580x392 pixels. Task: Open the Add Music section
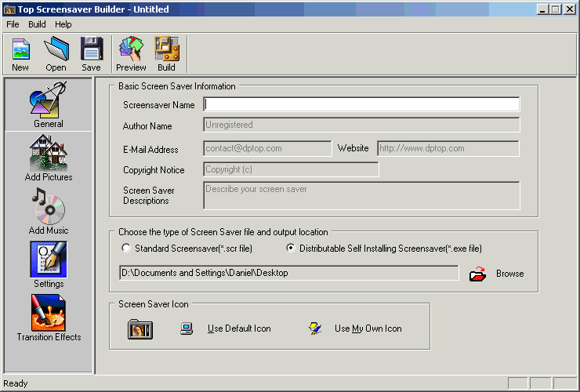49,211
